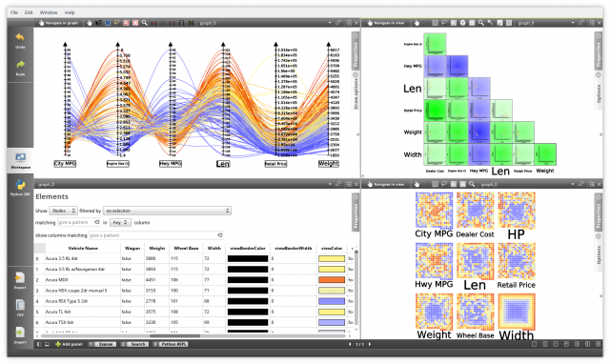This screenshot has width=610, height=364.
Task: Open the 'Any' column dropdown
Action: coord(120,222)
